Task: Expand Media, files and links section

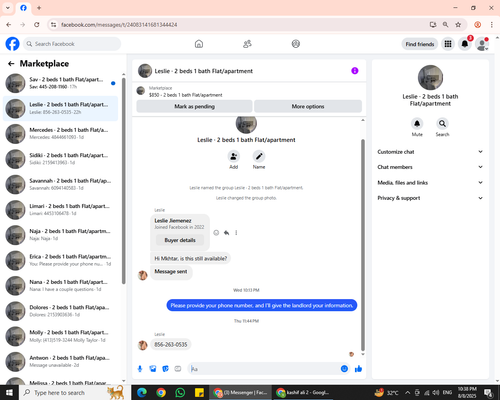Action: [430, 183]
